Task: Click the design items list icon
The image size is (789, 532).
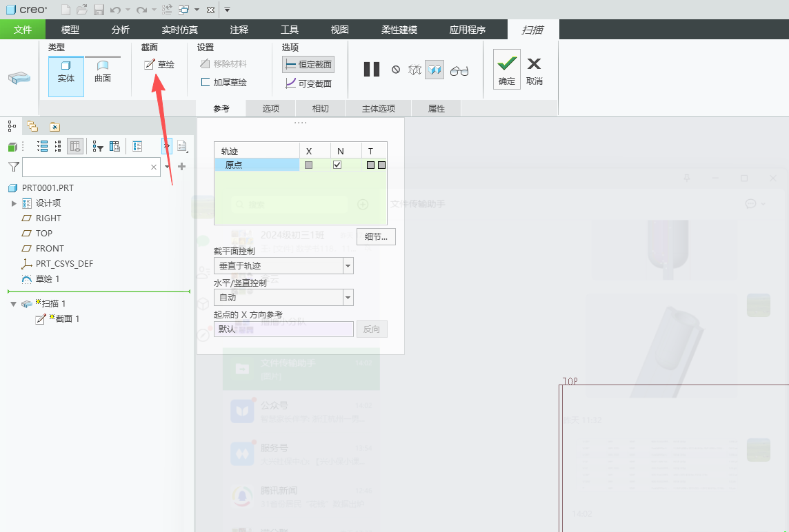Action: click(x=137, y=146)
